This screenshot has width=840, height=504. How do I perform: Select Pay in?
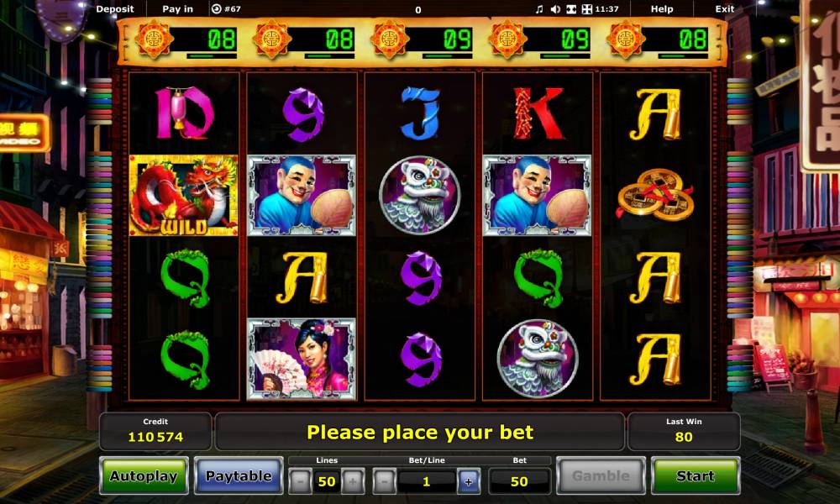pos(177,9)
